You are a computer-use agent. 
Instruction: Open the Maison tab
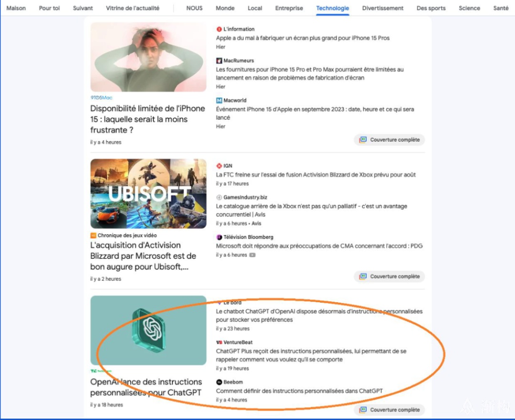(16, 8)
